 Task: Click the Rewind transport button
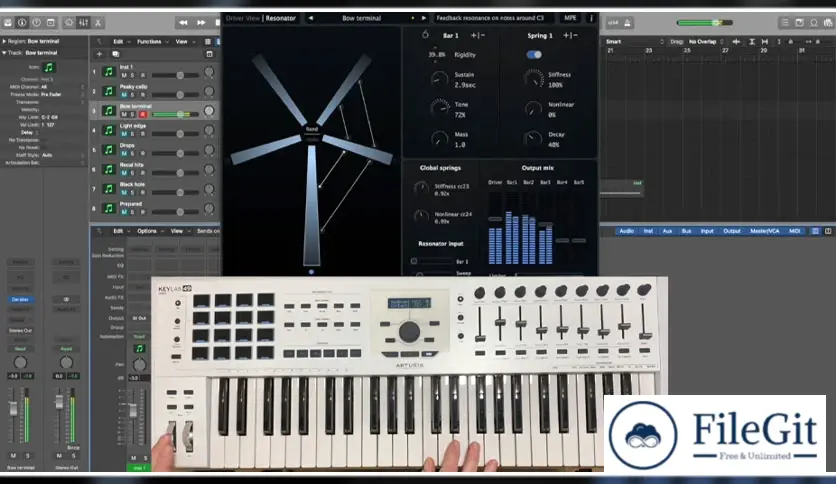coord(183,22)
